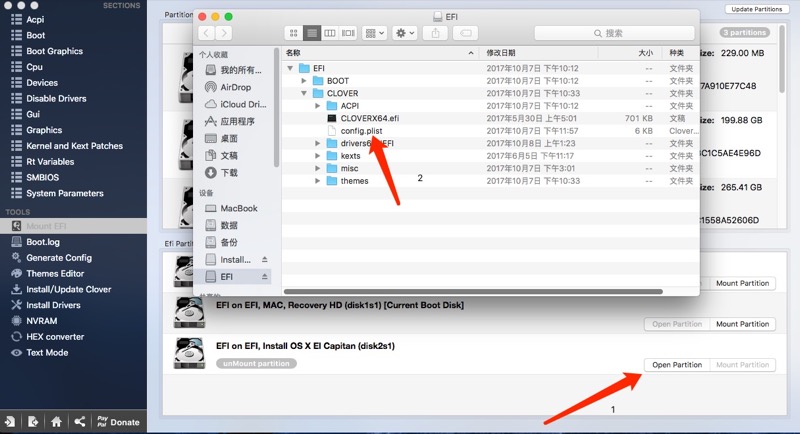This screenshot has width=800, height=434.
Task: Open the Finder arrange-by dropdown
Action: click(x=374, y=33)
